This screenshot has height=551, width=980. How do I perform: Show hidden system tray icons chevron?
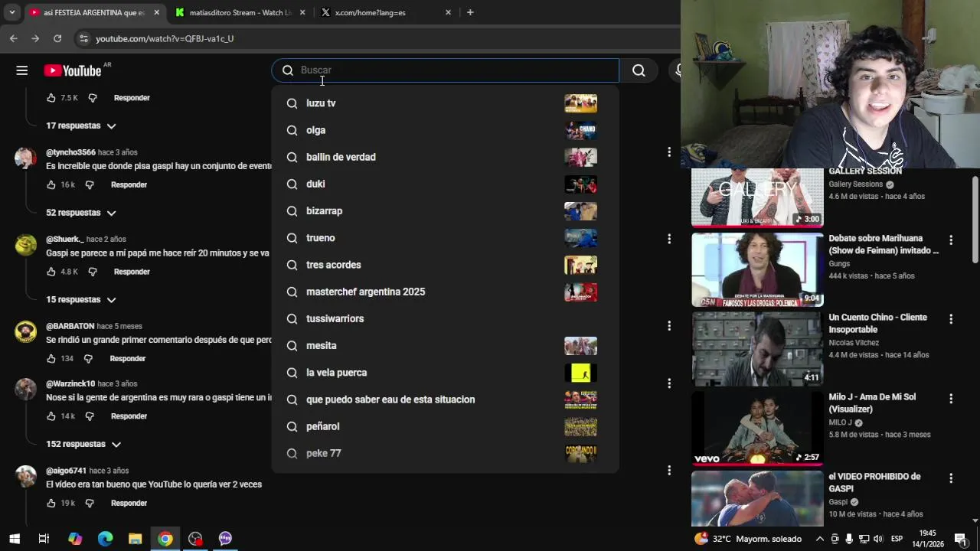(820, 539)
